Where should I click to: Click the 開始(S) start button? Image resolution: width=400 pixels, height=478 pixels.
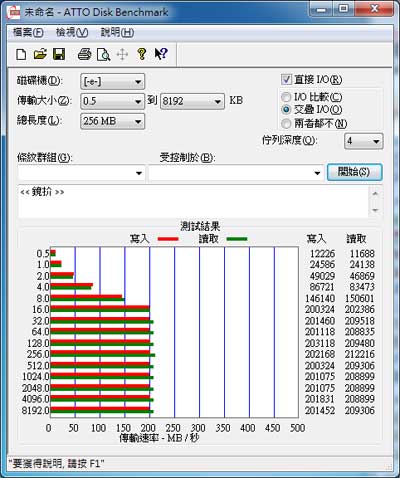coord(354,172)
